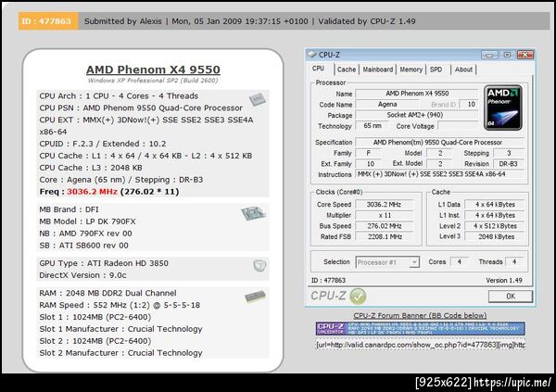556x392 pixels.
Task: Click the Rated FSB value 2208.1 MHz
Action: (385, 236)
